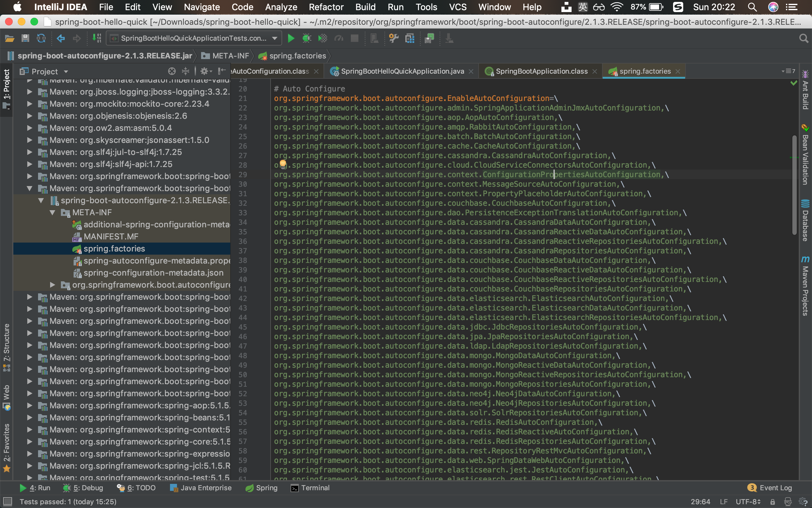
Task: Open the 4: Run tool window
Action: (x=35, y=488)
